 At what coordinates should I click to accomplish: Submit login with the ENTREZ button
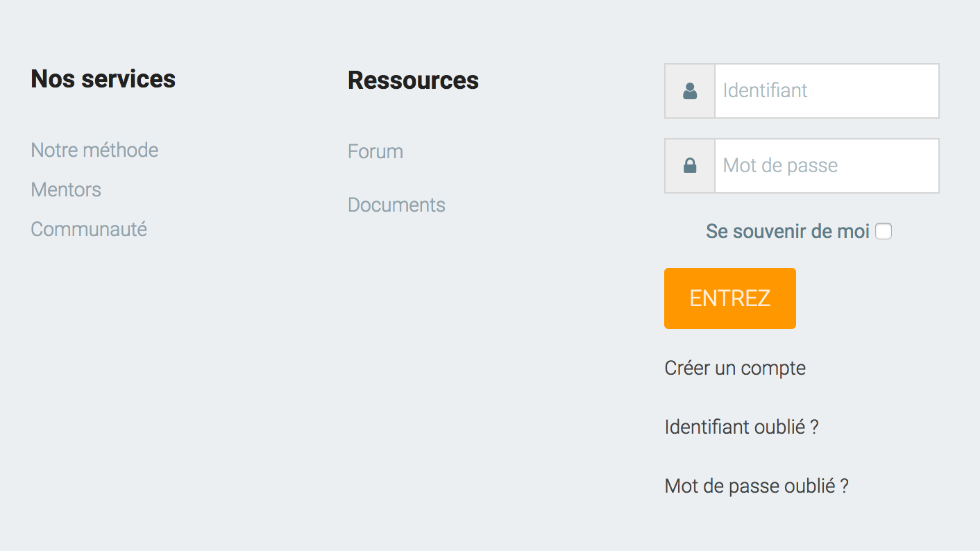coord(729,298)
